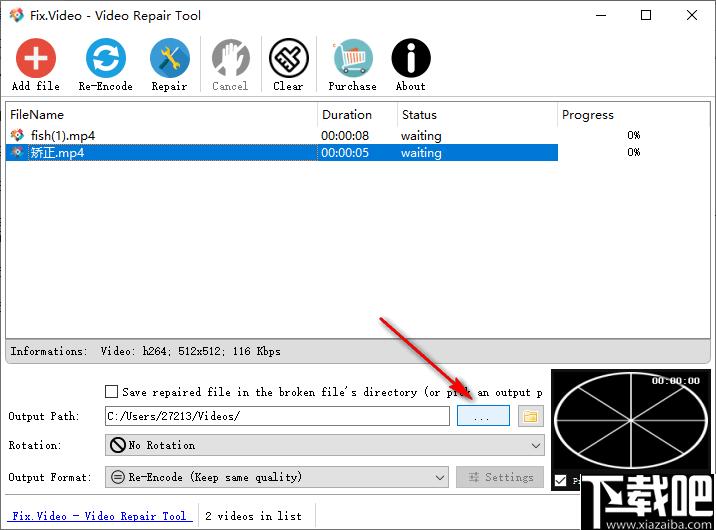Open the Output Format dropdown
716x530 pixels.
tap(277, 477)
